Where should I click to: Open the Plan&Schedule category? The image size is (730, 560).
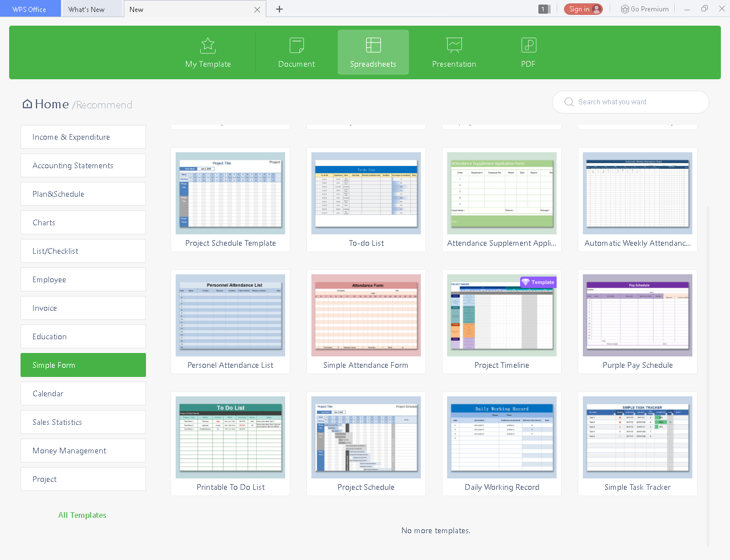(x=83, y=194)
